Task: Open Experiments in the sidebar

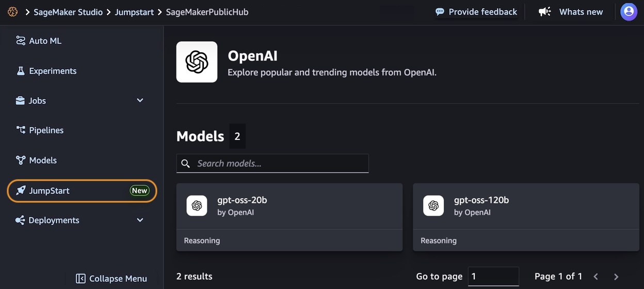Action: [x=53, y=71]
